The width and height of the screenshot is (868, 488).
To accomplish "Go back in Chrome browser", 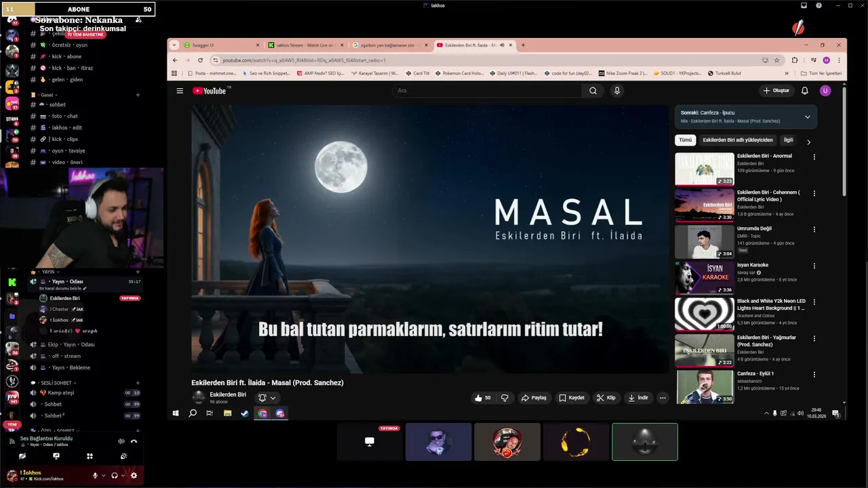I will point(175,60).
